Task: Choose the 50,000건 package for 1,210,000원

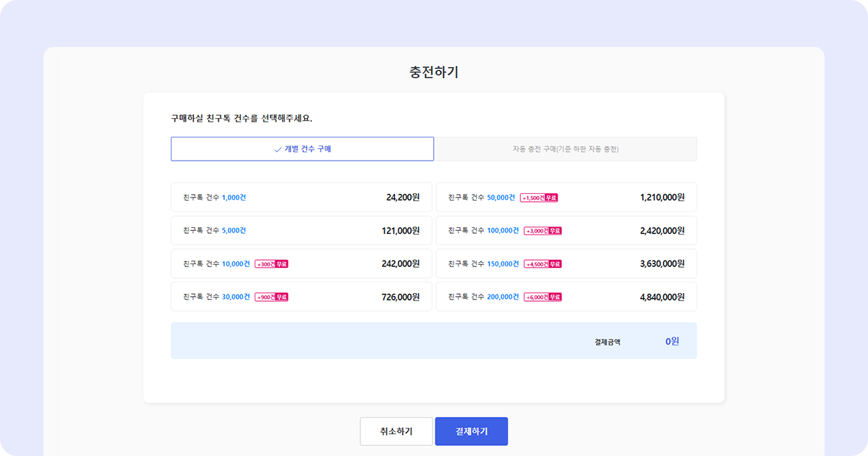Action: [x=566, y=197]
